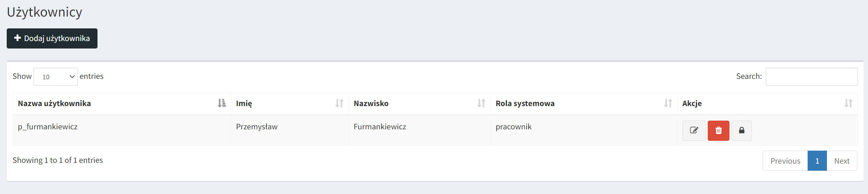The image size is (868, 194).
Task: Click Dodaj użytkownika button
Action: click(52, 38)
